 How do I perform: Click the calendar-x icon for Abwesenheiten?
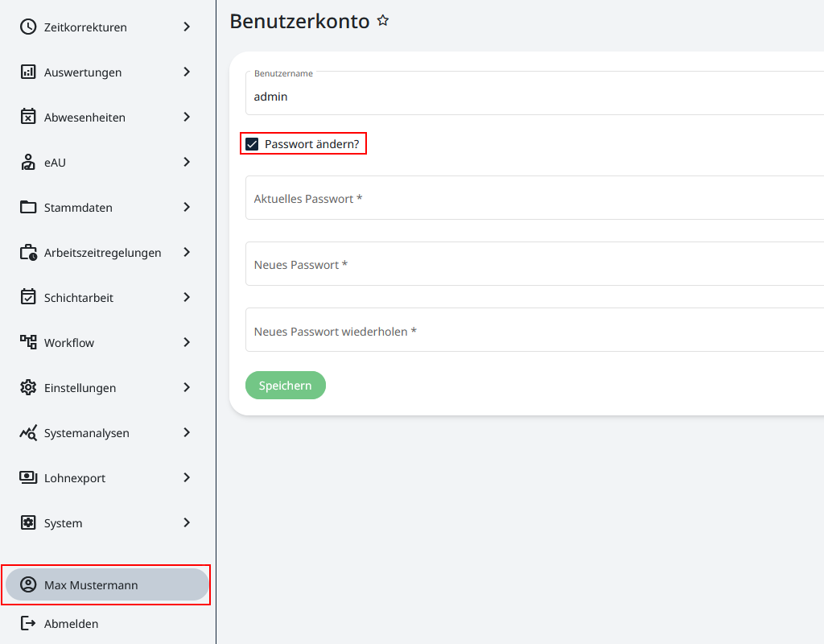point(28,117)
